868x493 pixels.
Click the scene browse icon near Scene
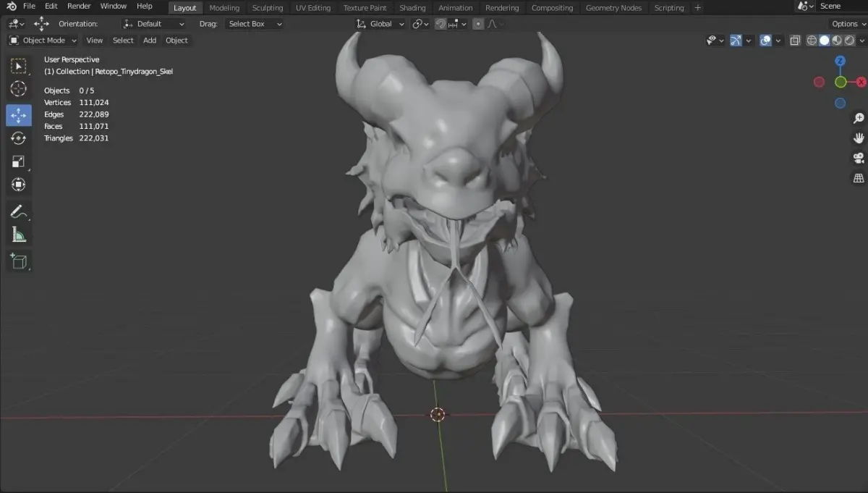(x=806, y=7)
